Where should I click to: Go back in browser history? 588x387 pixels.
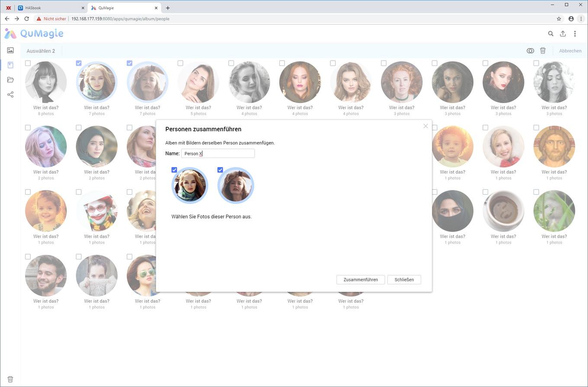[7, 19]
